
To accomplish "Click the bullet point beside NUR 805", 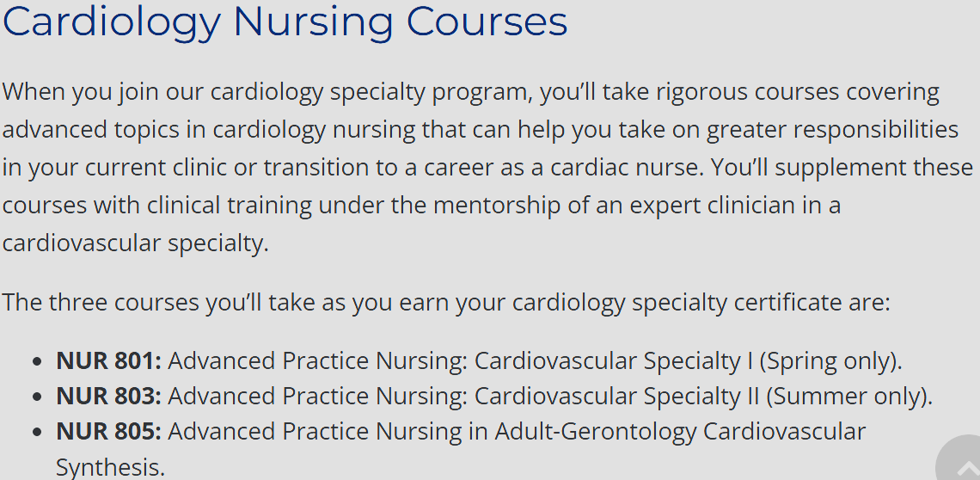I will [x=37, y=433].
